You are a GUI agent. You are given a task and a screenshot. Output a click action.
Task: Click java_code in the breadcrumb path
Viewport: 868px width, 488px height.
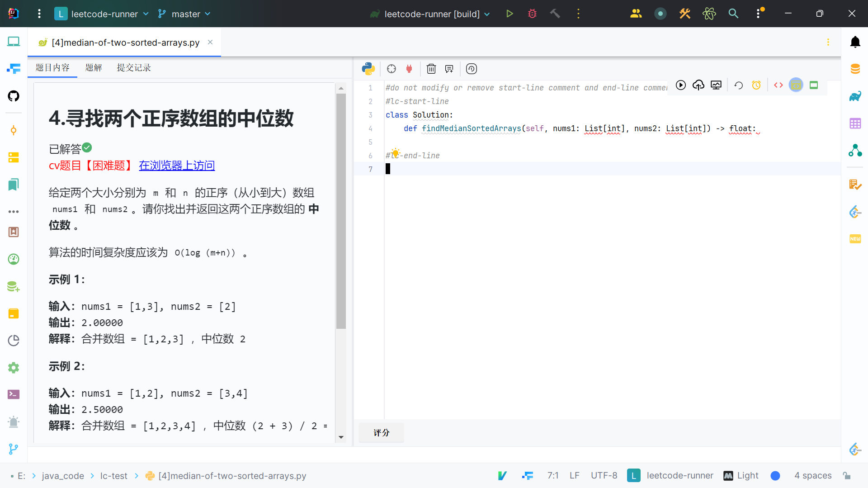(63, 476)
